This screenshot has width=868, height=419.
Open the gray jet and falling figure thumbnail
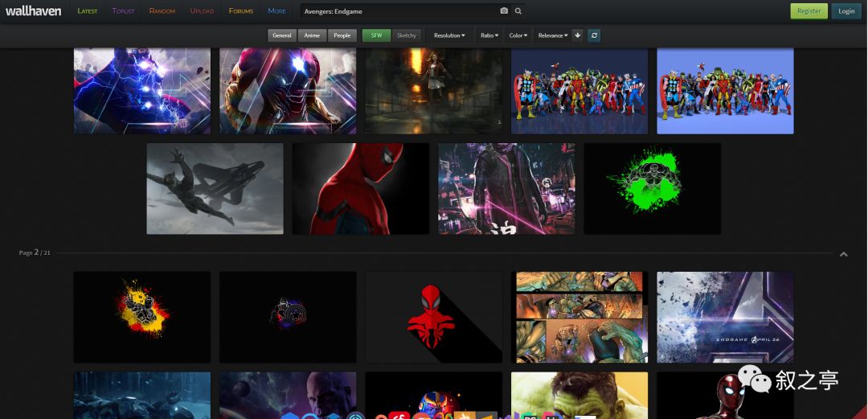pos(215,189)
